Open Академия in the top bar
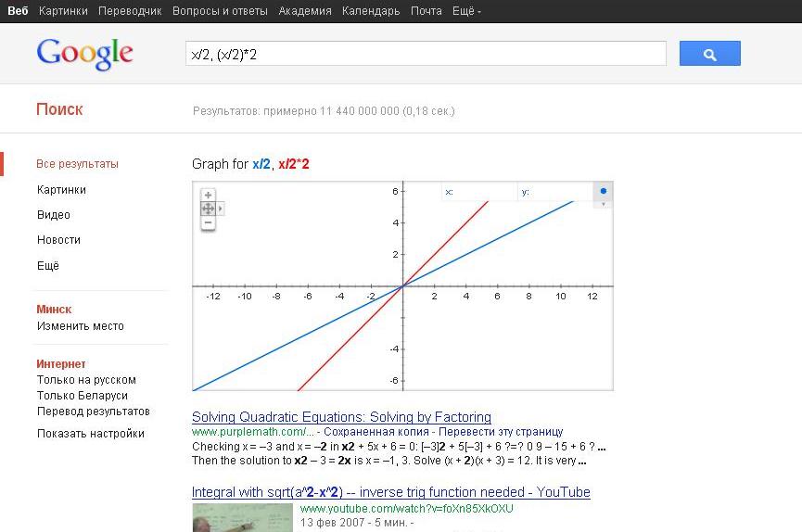This screenshot has height=532, width=802. 305,11
